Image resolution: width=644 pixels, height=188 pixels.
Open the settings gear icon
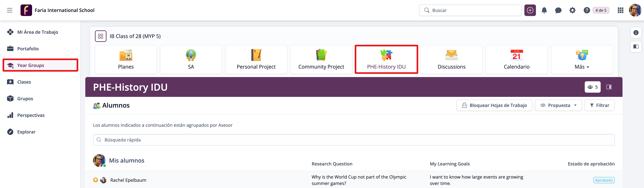pos(572,10)
